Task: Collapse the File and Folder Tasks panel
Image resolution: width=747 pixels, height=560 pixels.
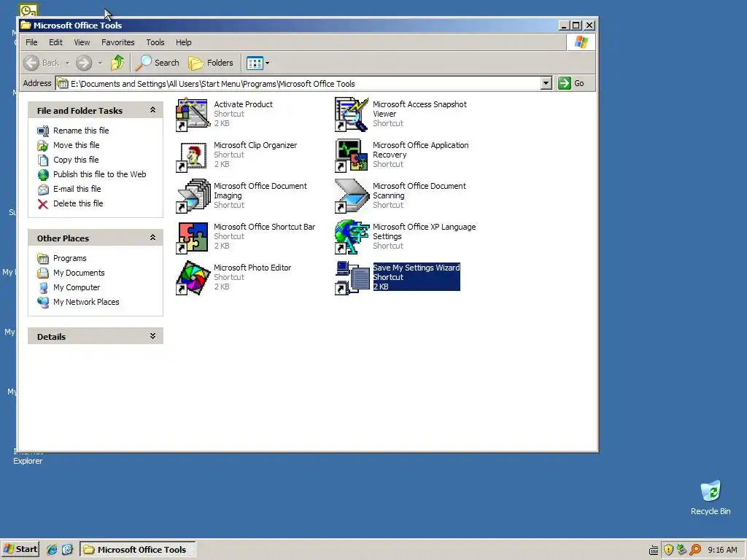Action: coord(152,110)
